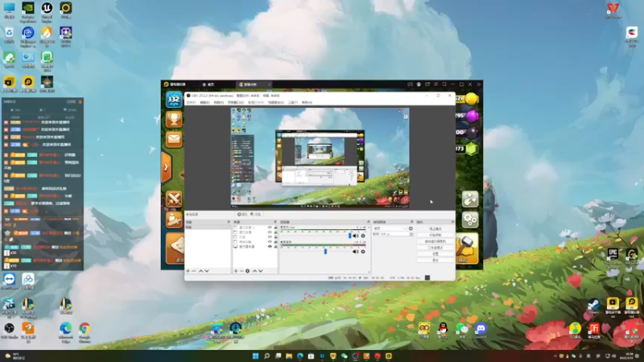Move the selected source down

click(260, 271)
